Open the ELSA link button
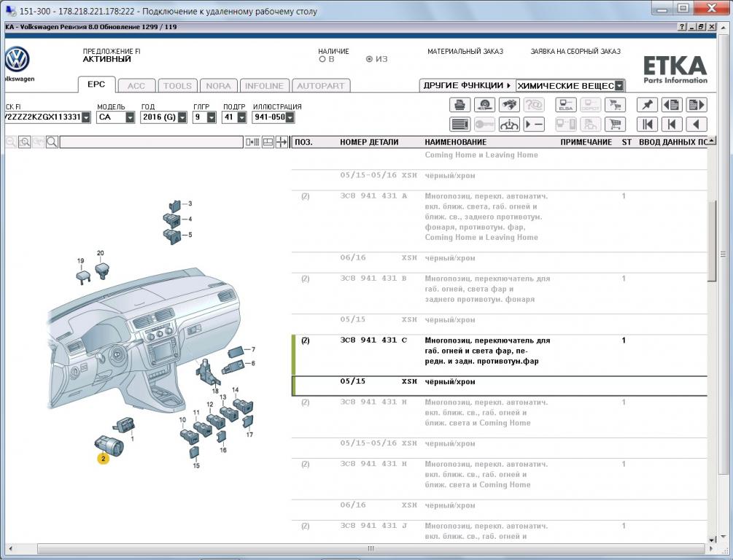 (x=566, y=105)
